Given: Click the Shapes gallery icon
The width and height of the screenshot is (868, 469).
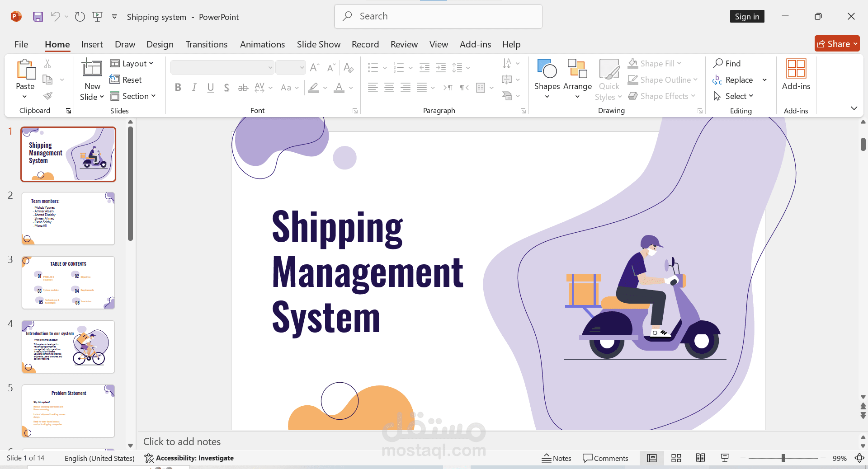Looking at the screenshot, I should (x=547, y=69).
